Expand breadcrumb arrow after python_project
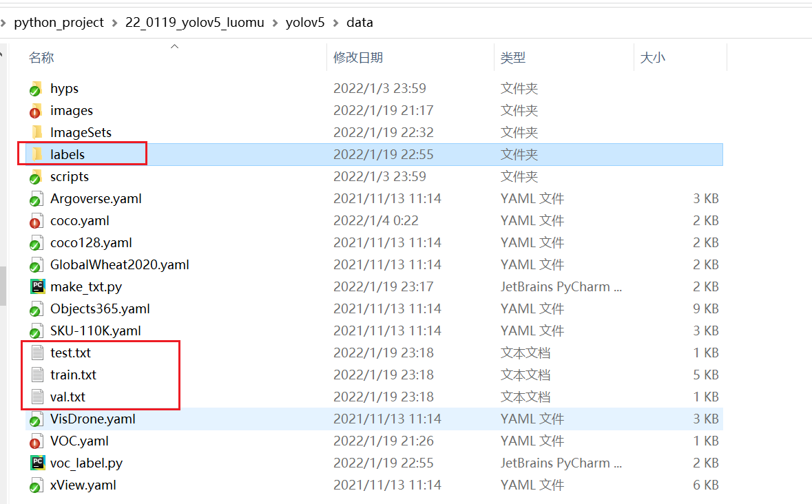This screenshot has width=812, height=504. [x=115, y=23]
